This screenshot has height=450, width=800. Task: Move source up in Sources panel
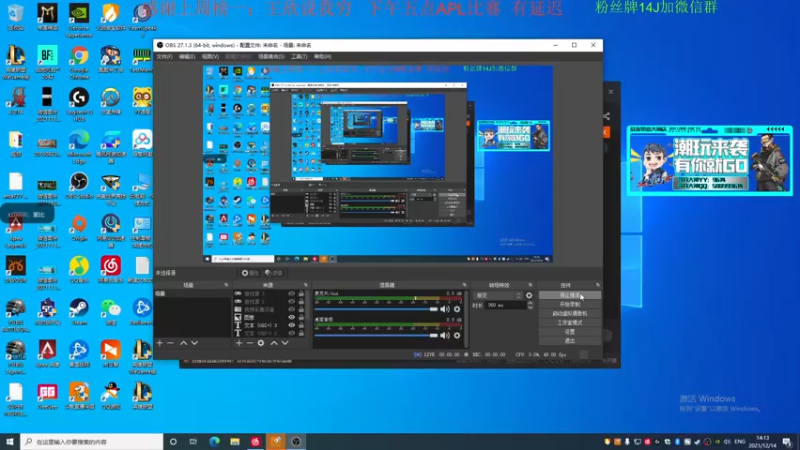click(274, 343)
